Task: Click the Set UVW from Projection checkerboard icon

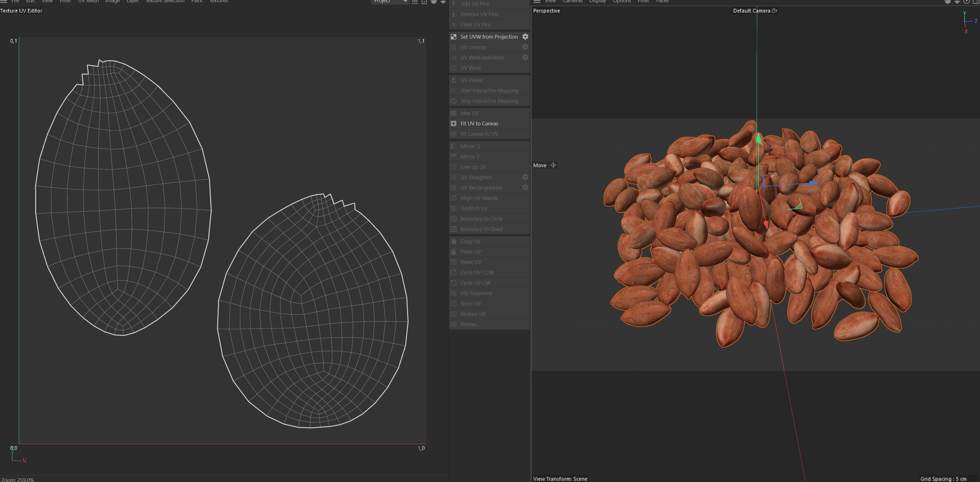Action: coord(453,37)
